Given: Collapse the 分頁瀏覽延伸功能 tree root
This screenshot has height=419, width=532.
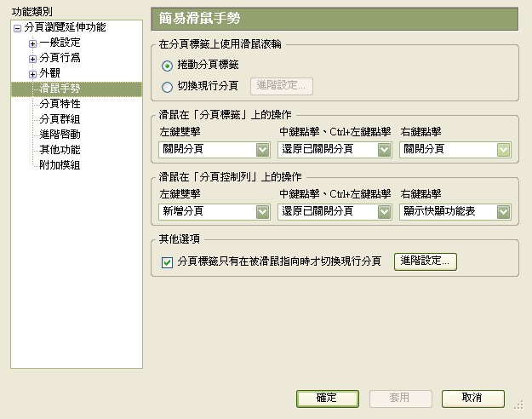Looking at the screenshot, I should click(17, 29).
